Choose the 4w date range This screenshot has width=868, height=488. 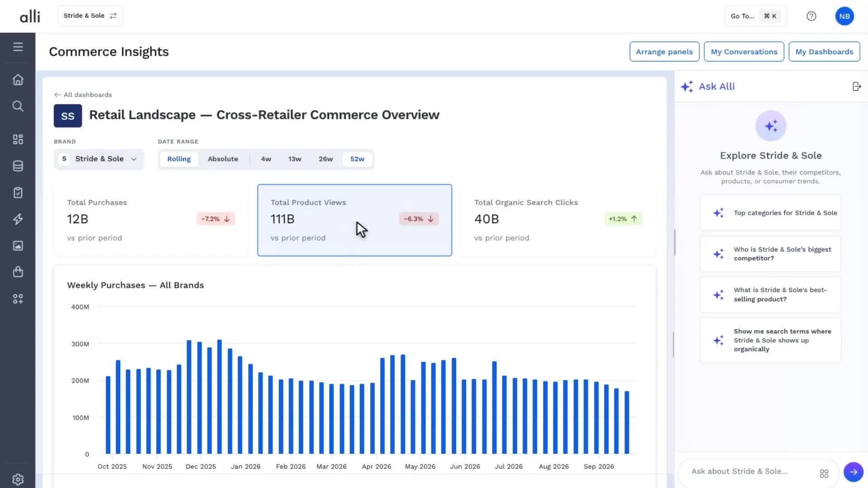click(x=266, y=159)
